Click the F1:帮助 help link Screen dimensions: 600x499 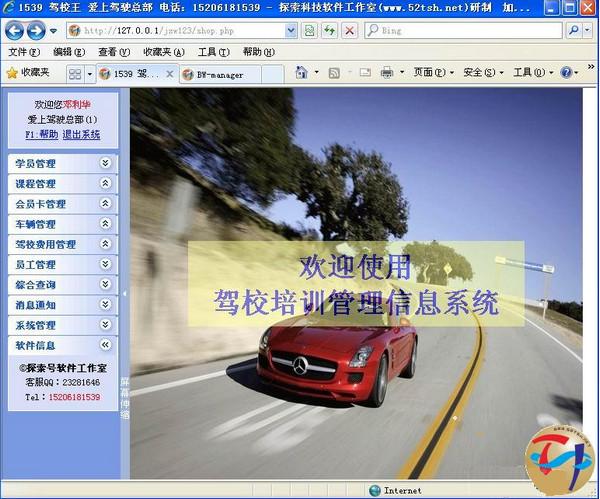tap(42, 134)
